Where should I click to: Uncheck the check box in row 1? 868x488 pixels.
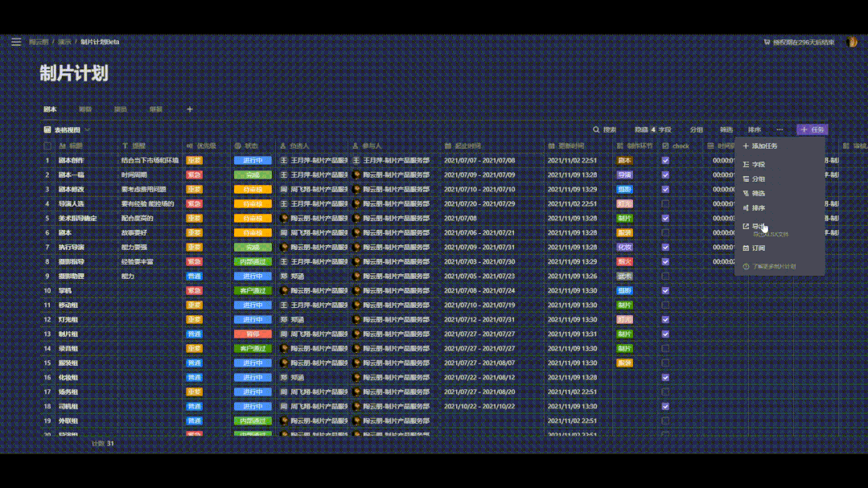[665, 161]
